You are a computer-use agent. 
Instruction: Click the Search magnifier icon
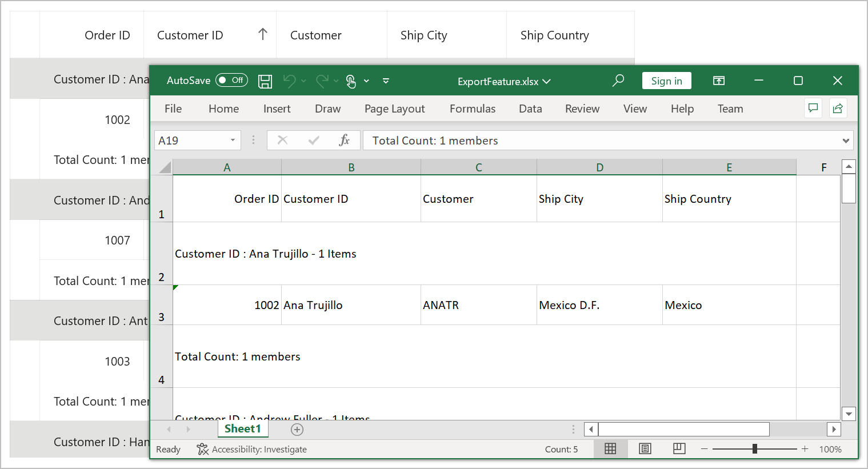coord(618,81)
